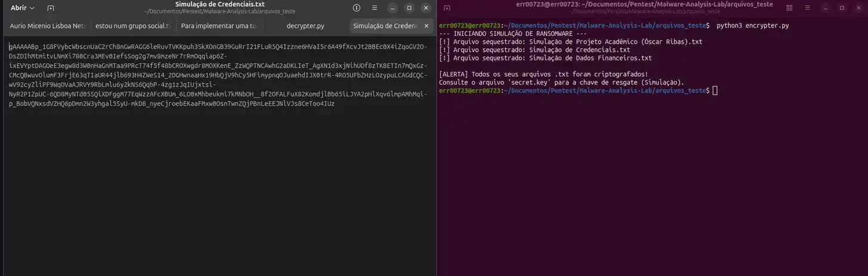The width and height of the screenshot is (868, 276).
Task: Click the terminal title bar err00723@err00723
Action: [644, 4]
